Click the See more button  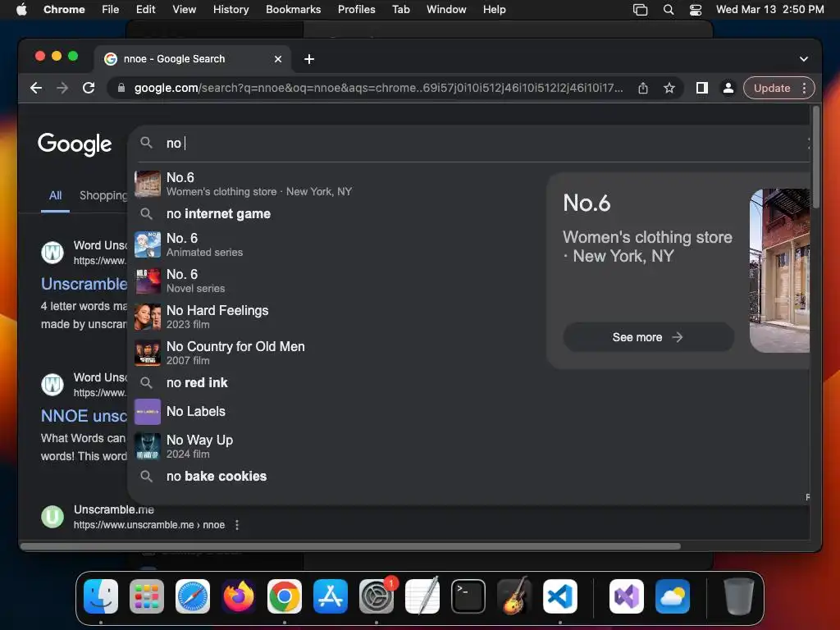click(x=648, y=337)
